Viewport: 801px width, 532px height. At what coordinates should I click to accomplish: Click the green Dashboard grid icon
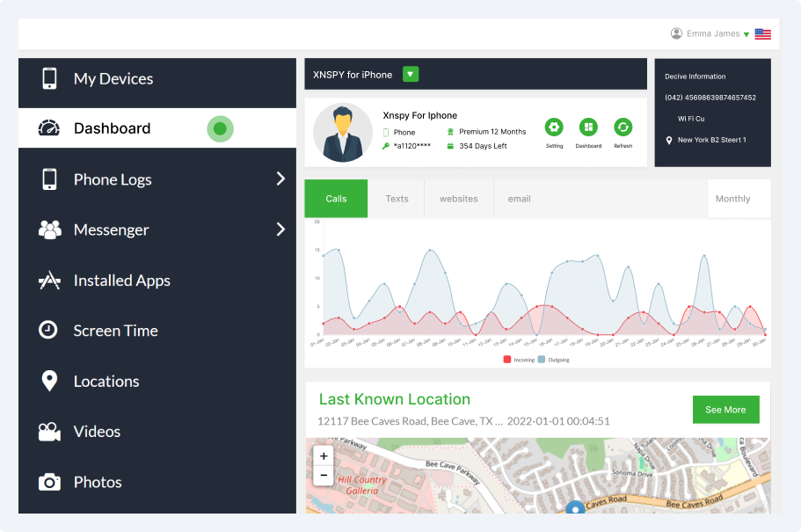(x=588, y=128)
